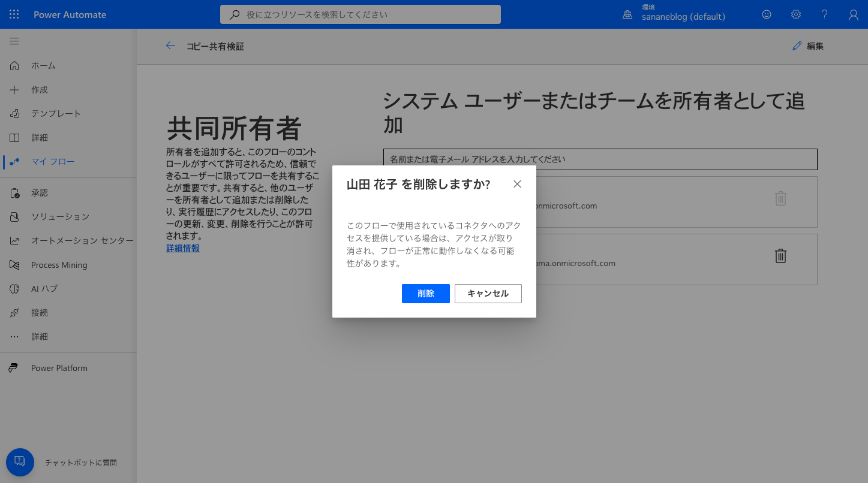Click the email ending oma.onmicrosoft.com

click(576, 263)
